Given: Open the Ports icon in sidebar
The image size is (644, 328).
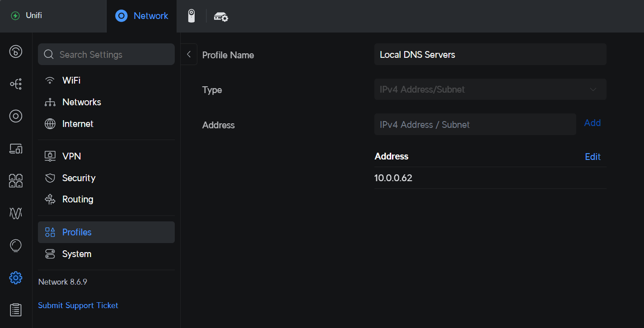Looking at the screenshot, I should click(16, 181).
